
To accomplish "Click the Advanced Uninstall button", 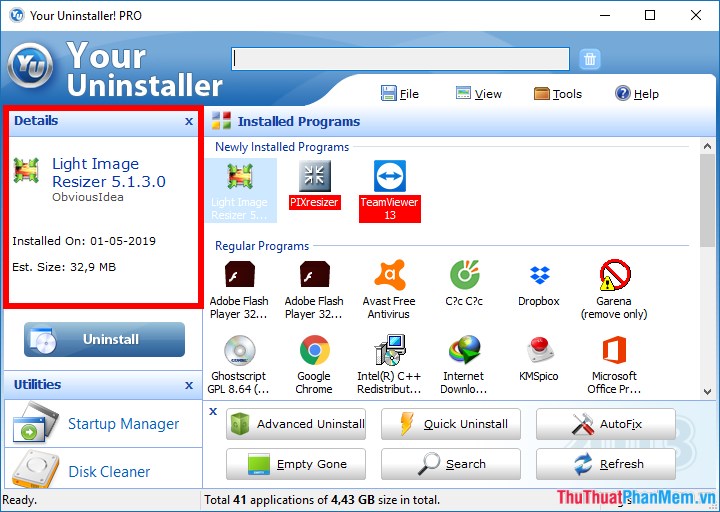I will 296,424.
